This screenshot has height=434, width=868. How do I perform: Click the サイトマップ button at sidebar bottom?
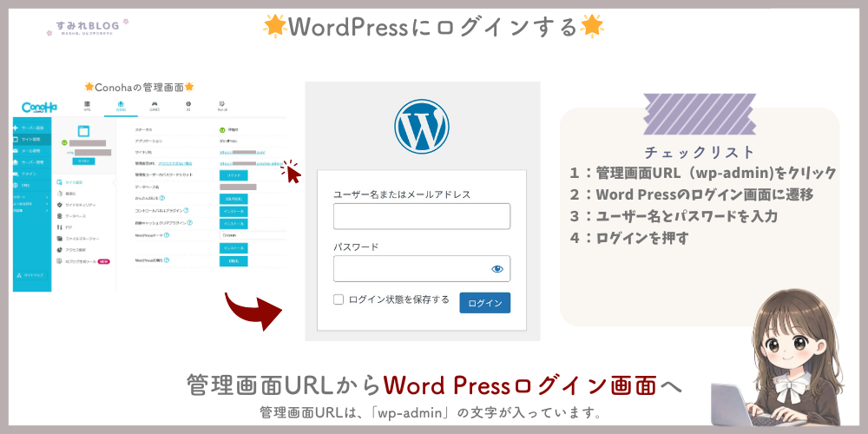tap(30, 275)
